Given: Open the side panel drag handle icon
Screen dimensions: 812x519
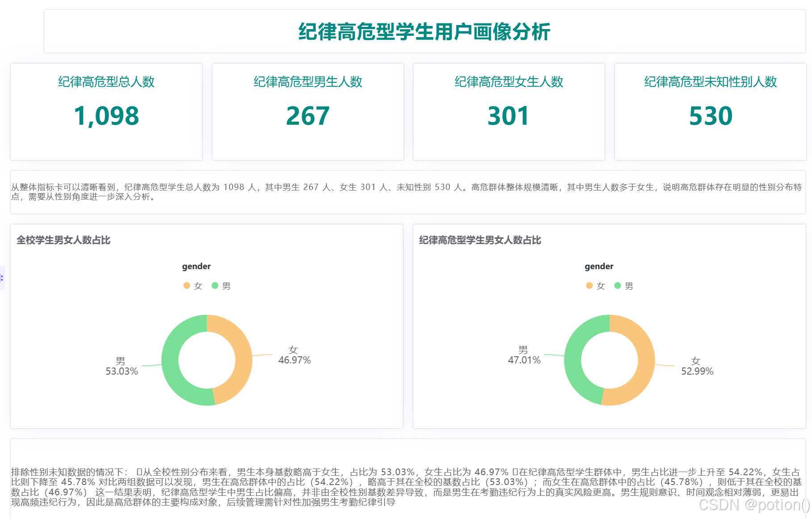Looking at the screenshot, I should (x=2, y=278).
